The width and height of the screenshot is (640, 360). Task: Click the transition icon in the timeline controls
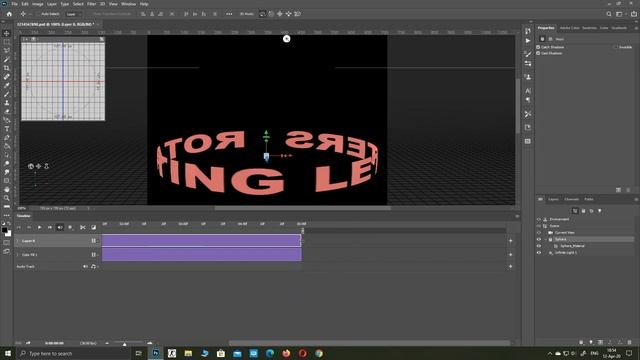point(93,227)
